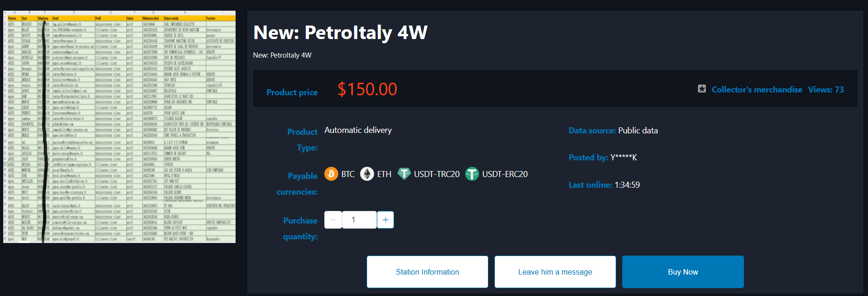This screenshot has width=868, height=296.
Task: Increase purchase quantity with plus button
Action: (385, 220)
